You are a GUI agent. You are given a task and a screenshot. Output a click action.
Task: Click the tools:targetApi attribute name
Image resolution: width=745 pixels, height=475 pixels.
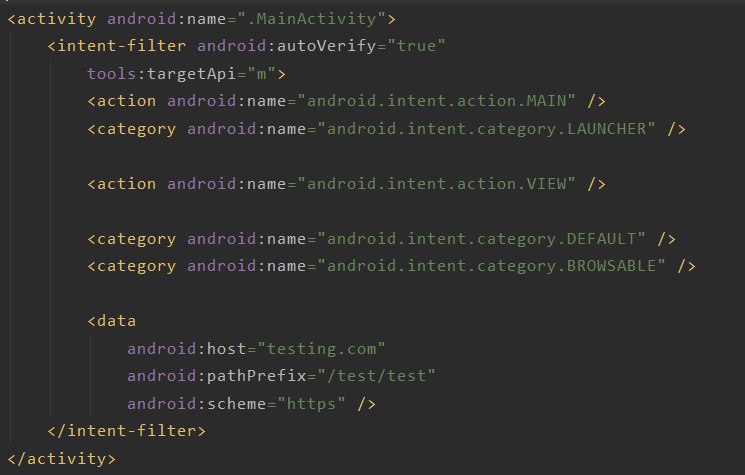(x=162, y=74)
